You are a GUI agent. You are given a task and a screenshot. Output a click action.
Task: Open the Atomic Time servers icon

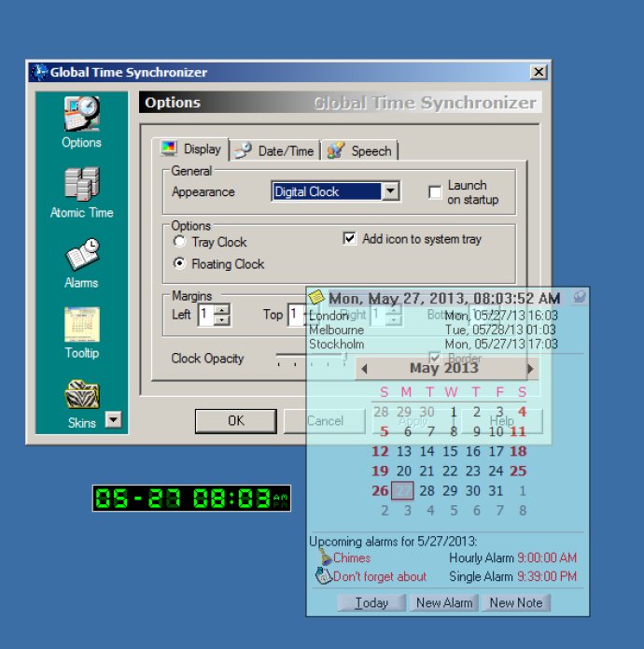81,184
